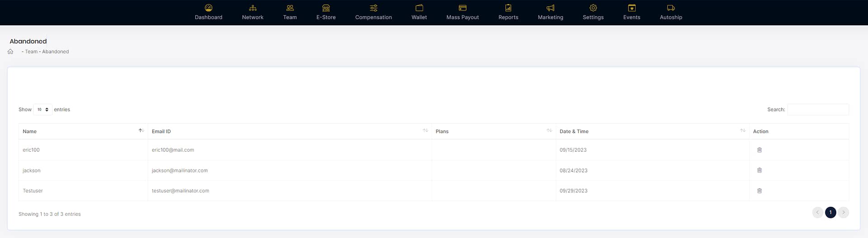Click the Mass Payout menu label
Screen dimensions: 868x238
tap(462, 17)
